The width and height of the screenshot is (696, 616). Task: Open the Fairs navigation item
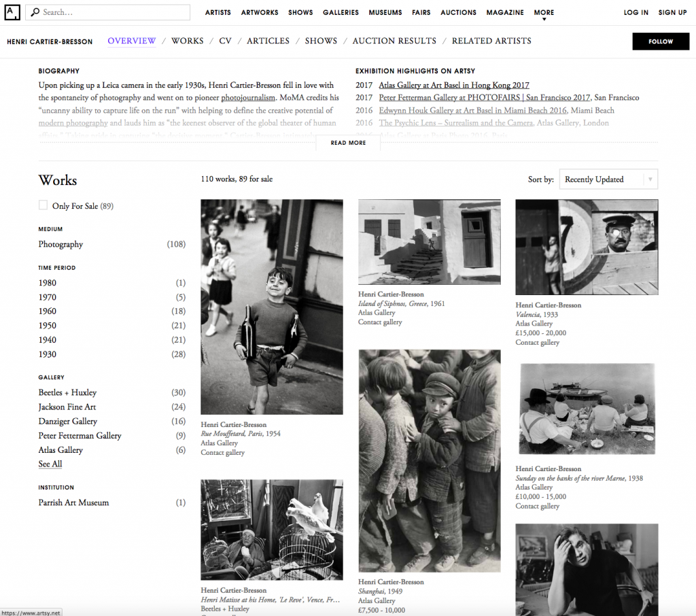point(421,12)
